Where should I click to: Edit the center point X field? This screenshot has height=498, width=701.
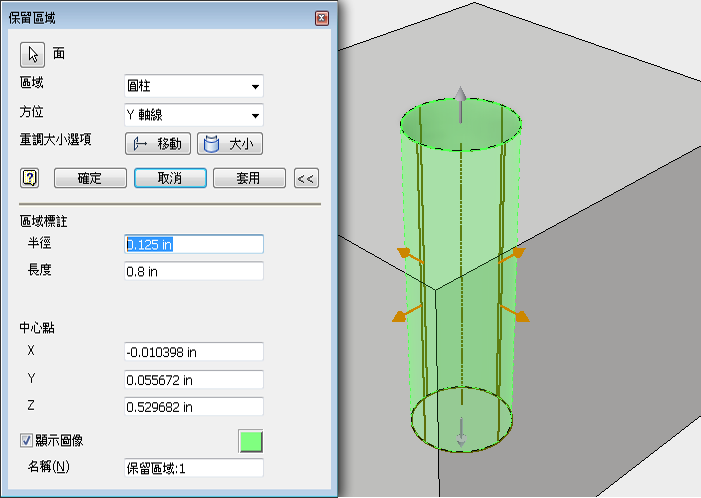click(194, 352)
